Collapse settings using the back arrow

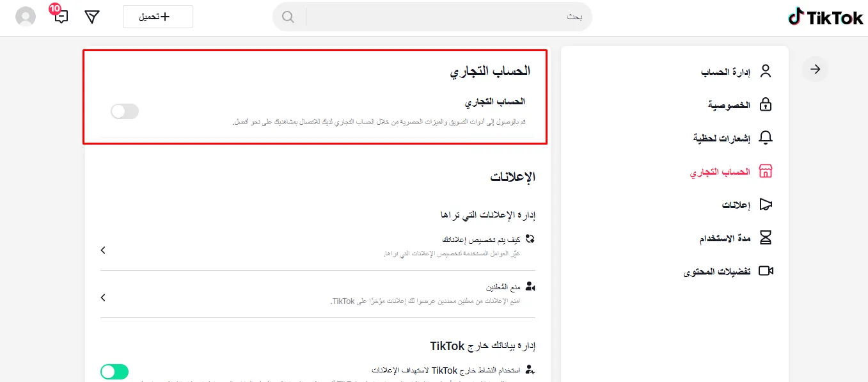(814, 69)
